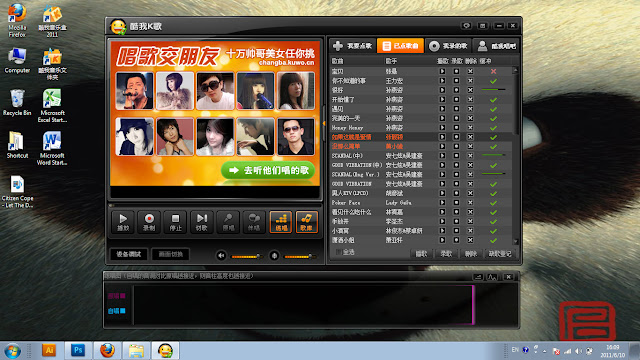Play the GOOD VIBRATION(中) song row

point(442,165)
